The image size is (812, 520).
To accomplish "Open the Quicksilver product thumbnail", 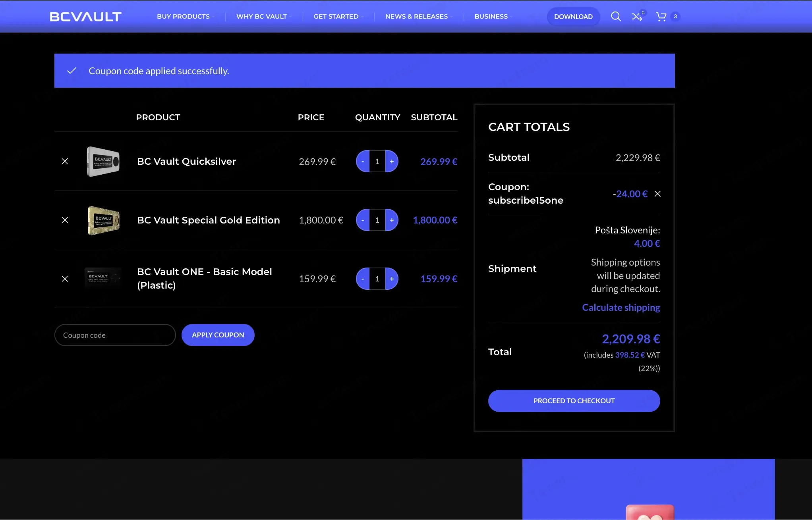I will (103, 161).
